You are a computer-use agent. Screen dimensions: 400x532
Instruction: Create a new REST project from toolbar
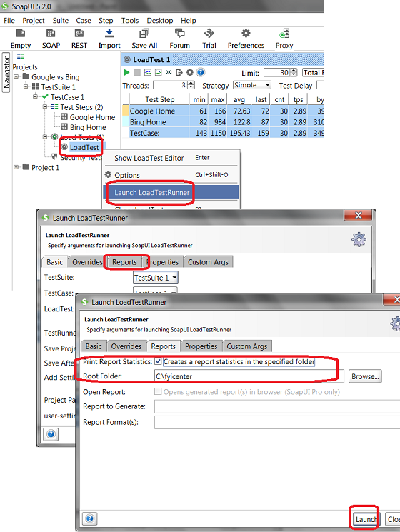coord(79,34)
